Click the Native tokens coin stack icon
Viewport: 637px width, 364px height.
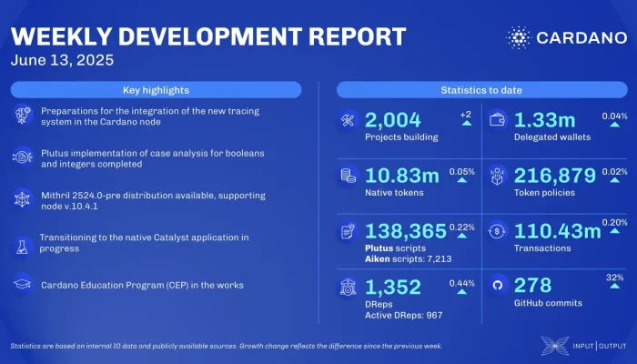(347, 175)
